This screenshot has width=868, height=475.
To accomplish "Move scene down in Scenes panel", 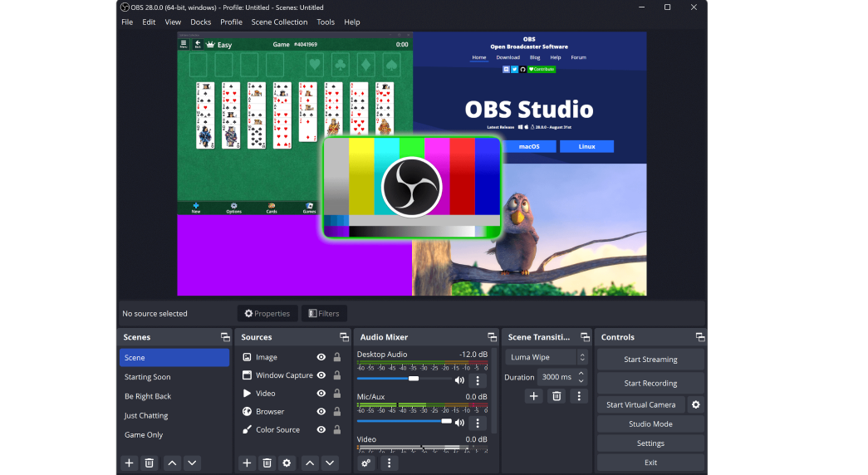I will (x=192, y=463).
